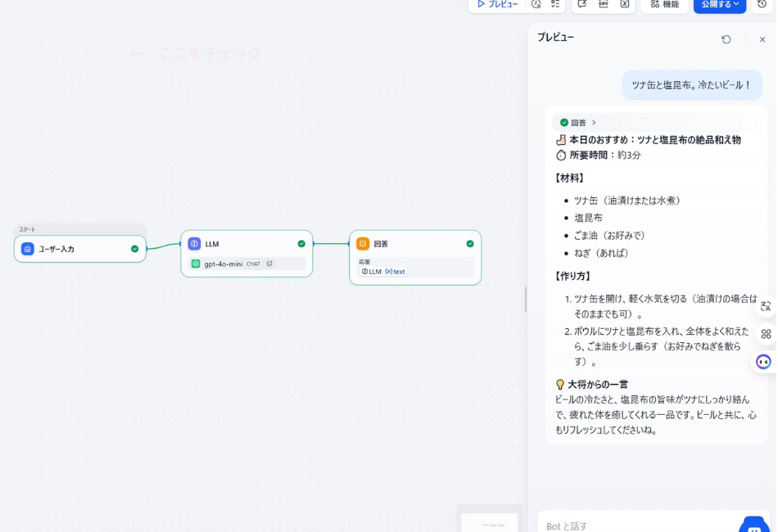The height and width of the screenshot is (532, 778).
Task: Open the ENV environment variables icon
Action: click(x=604, y=6)
